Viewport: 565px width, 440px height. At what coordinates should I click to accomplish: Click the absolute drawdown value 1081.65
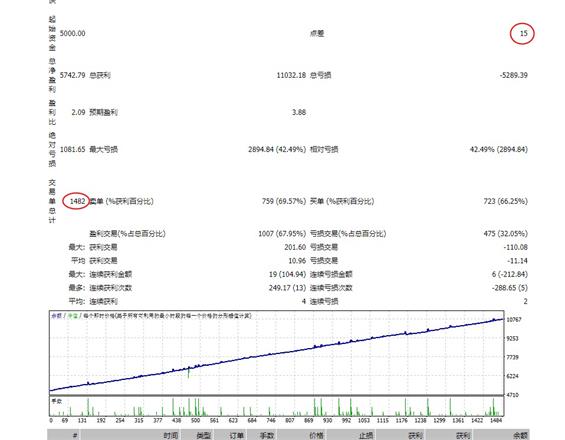[72, 150]
